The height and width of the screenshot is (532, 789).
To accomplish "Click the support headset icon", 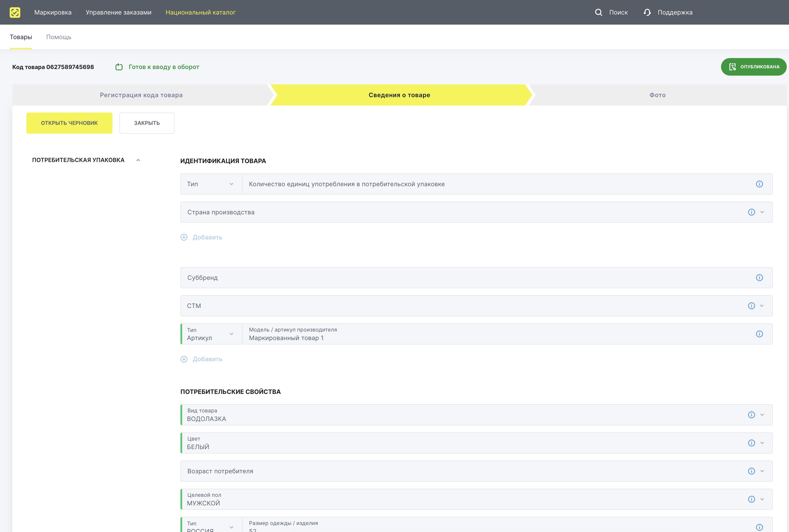I will (647, 12).
